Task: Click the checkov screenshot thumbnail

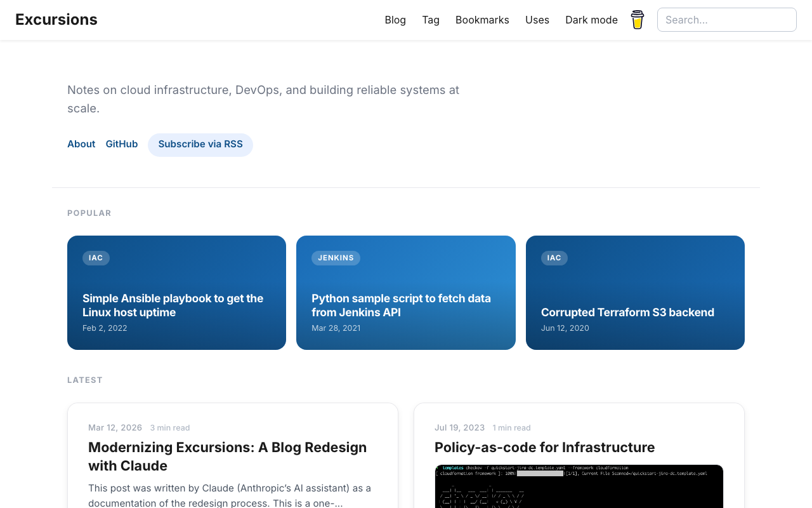Action: [579, 486]
